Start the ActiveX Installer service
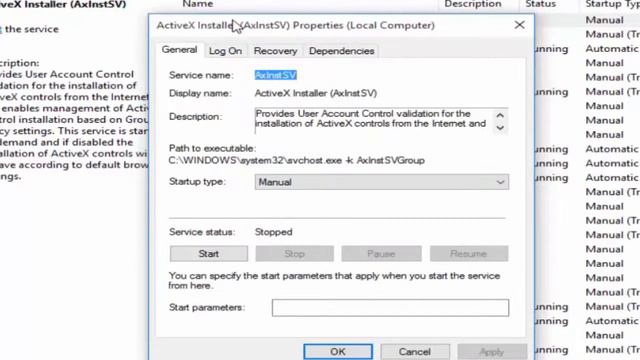640x360 pixels. [x=209, y=253]
